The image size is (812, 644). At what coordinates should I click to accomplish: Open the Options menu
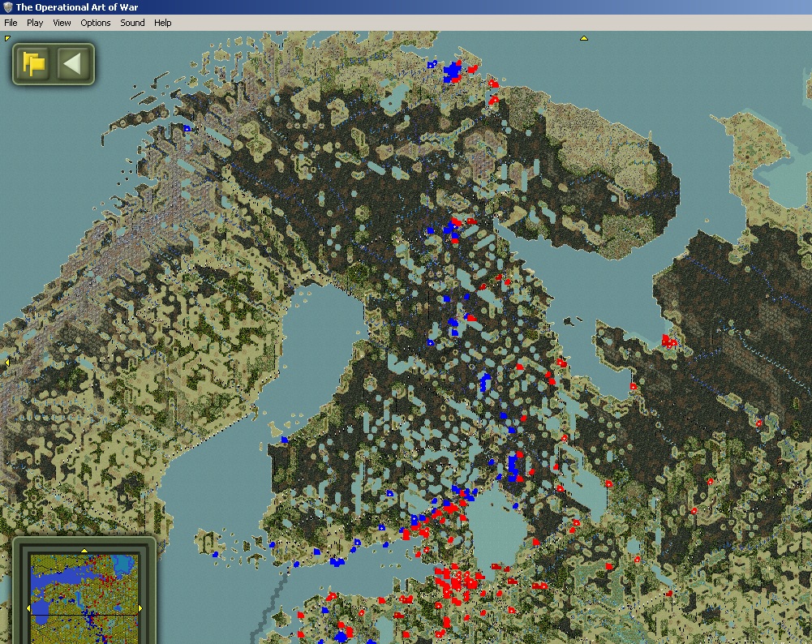(x=95, y=23)
